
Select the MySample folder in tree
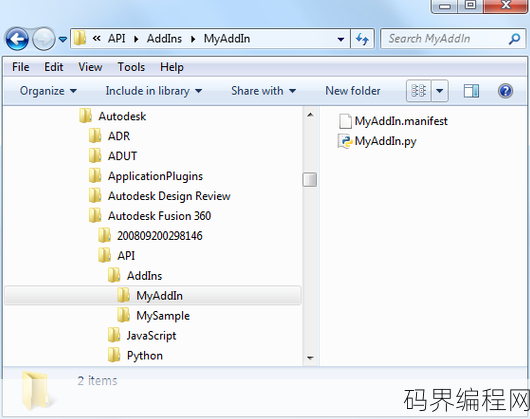point(163,316)
